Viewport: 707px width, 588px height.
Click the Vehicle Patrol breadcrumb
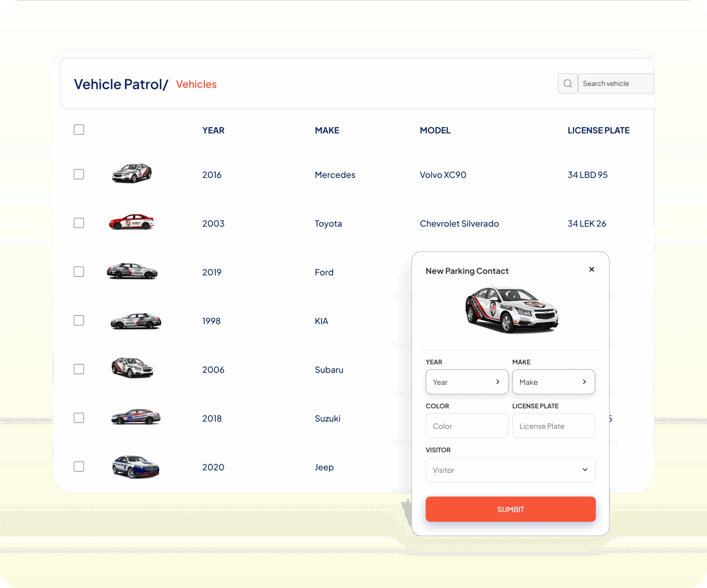pos(118,85)
